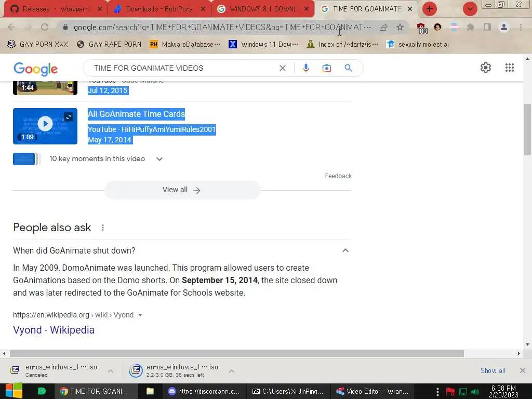Submit search with magnifier icon
Image resolution: width=532 pixels, height=399 pixels.
[x=348, y=68]
